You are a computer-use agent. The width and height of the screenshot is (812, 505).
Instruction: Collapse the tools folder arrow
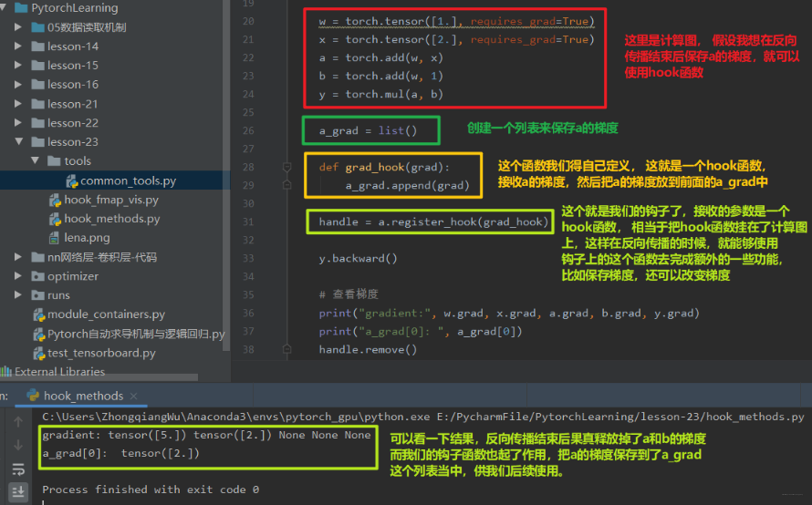[36, 161]
